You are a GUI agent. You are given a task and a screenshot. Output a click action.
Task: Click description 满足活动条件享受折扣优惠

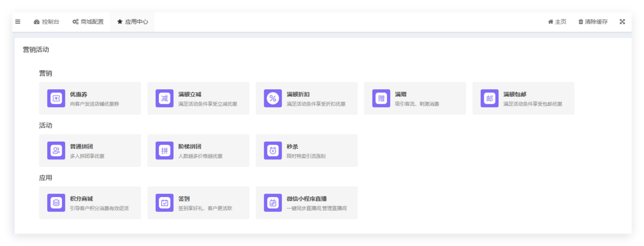(316, 104)
